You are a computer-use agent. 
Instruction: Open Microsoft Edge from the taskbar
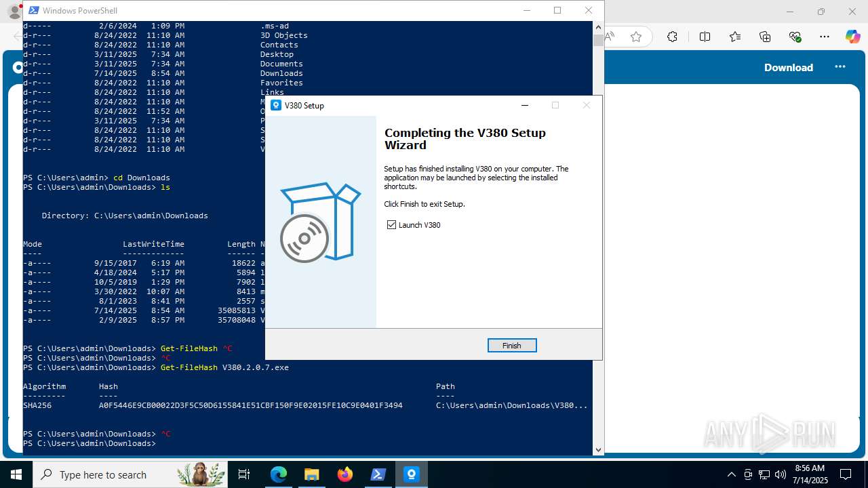pos(279,474)
